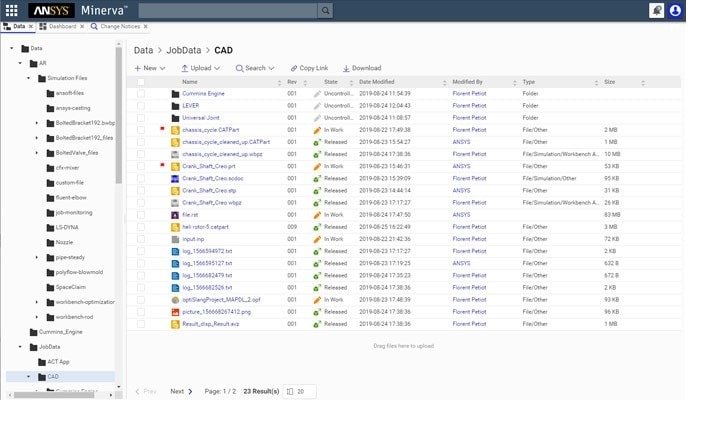Open the user profile icon
Viewport: 710px width, 436px height.
click(x=675, y=10)
